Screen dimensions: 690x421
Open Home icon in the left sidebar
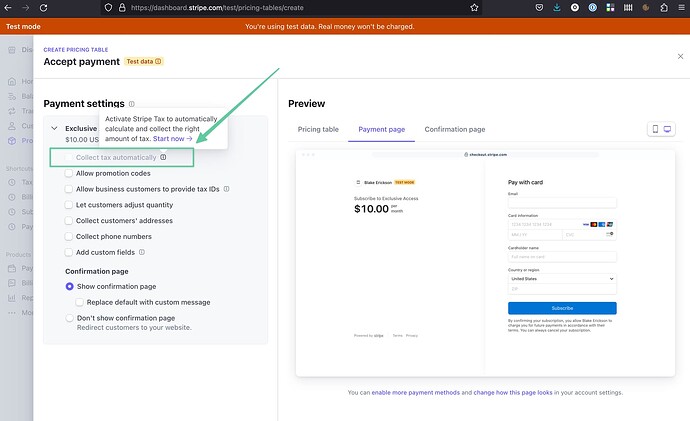pos(12,81)
